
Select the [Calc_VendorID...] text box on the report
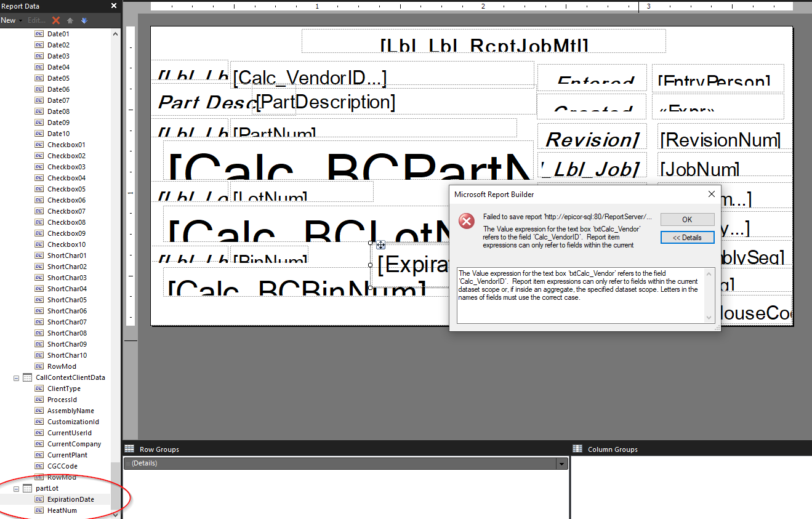tap(382, 74)
